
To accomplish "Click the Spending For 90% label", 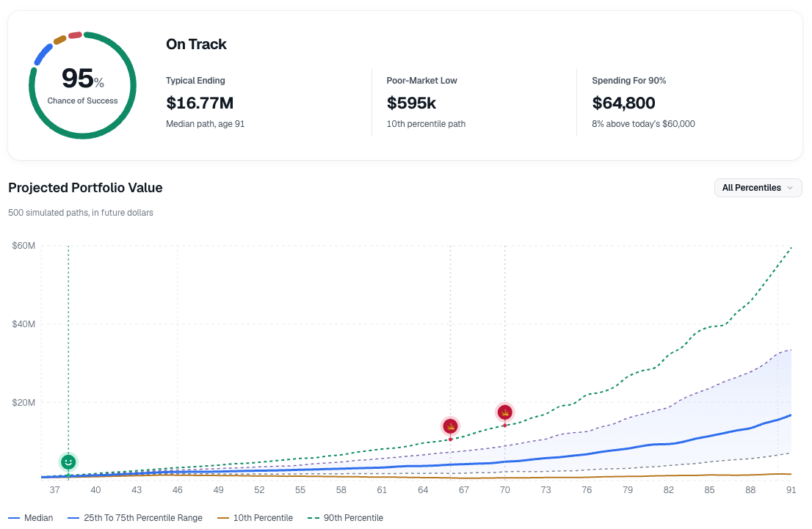I will (628, 80).
